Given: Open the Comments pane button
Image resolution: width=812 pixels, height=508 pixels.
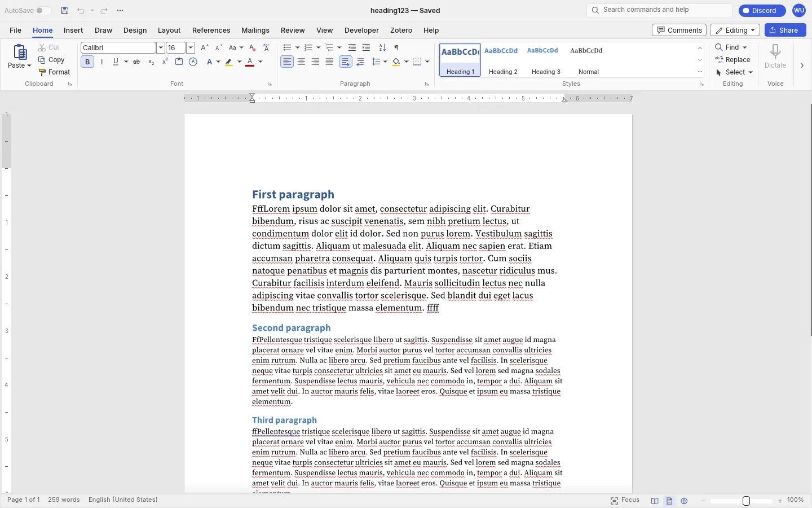Looking at the screenshot, I should point(679,30).
